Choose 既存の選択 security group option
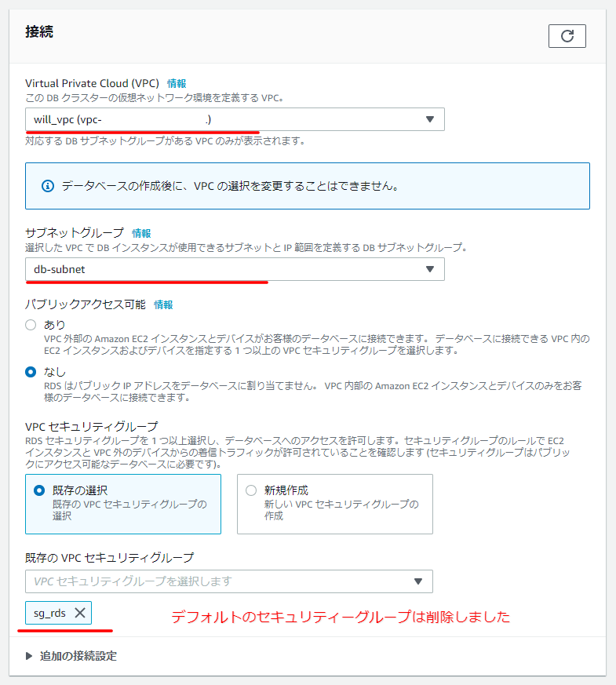The width and height of the screenshot is (616, 685). [x=123, y=504]
